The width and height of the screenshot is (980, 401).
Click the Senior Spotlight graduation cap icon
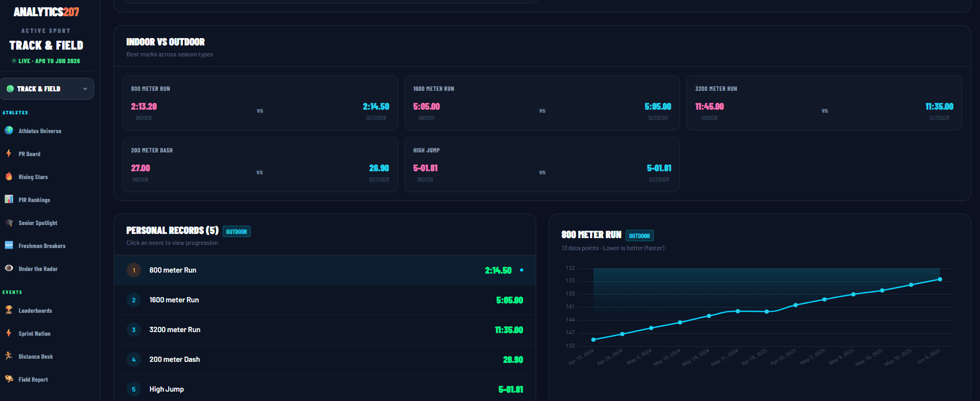pos(9,222)
